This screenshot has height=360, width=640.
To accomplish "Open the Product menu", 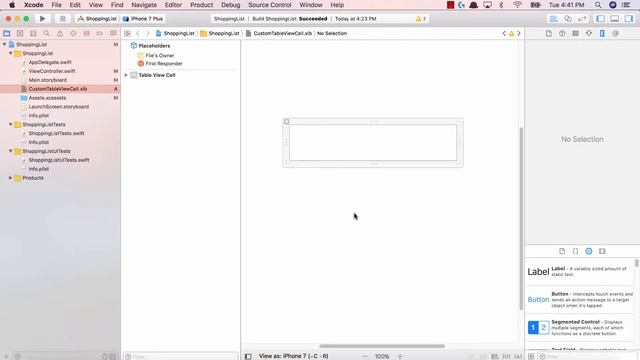I will point(201,5).
